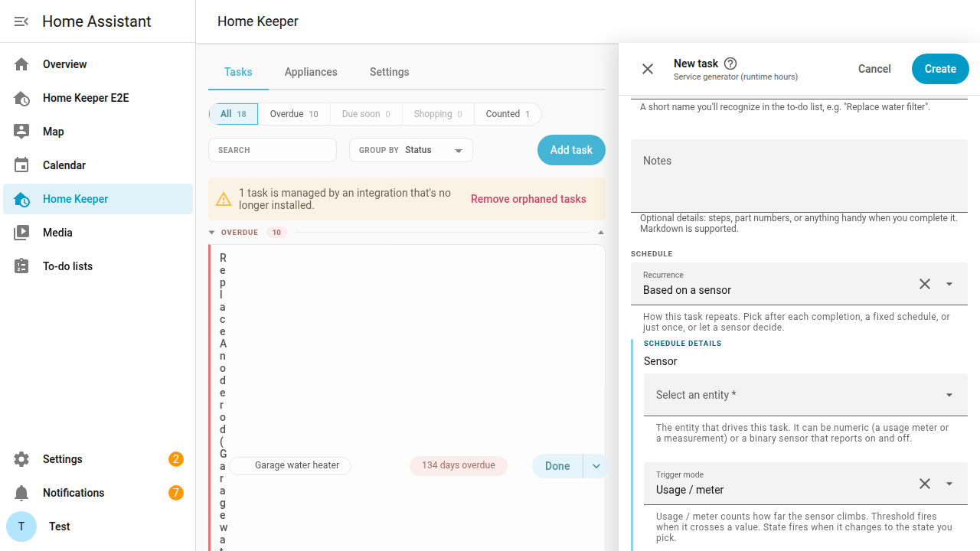Select the Overdue 10 filter
Screen dimensions: 980x551
coord(294,114)
